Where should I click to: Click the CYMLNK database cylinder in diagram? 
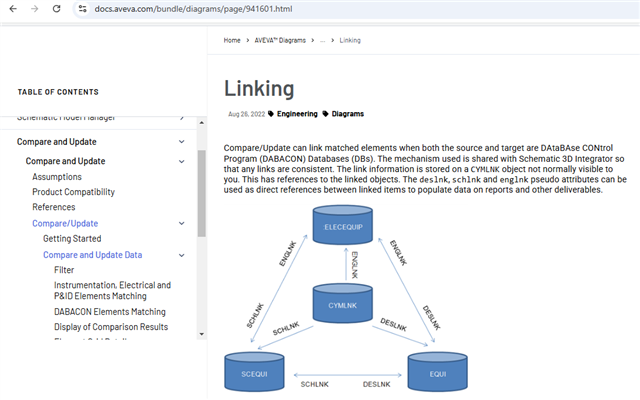(x=342, y=303)
